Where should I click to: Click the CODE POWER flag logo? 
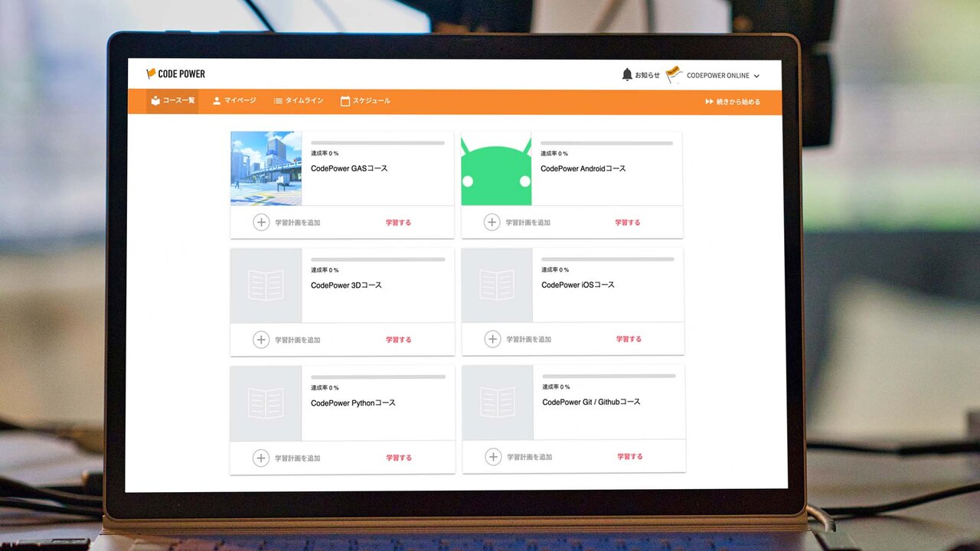tap(175, 73)
